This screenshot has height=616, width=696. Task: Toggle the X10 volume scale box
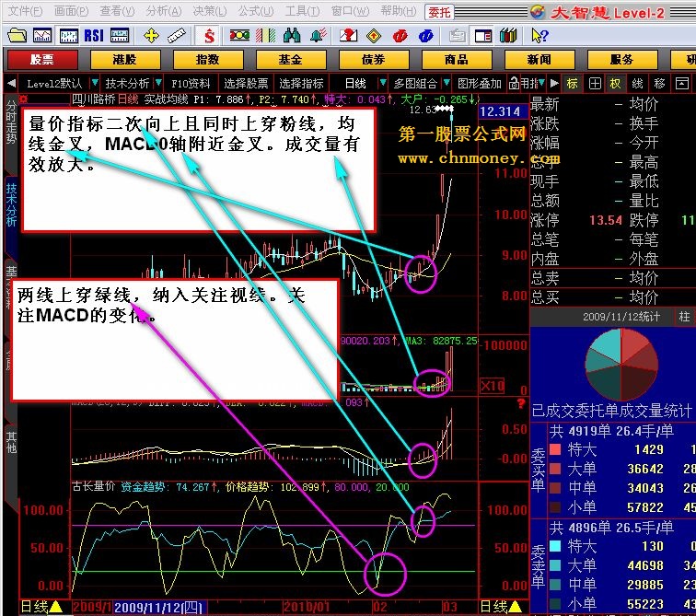pyautogui.click(x=493, y=386)
